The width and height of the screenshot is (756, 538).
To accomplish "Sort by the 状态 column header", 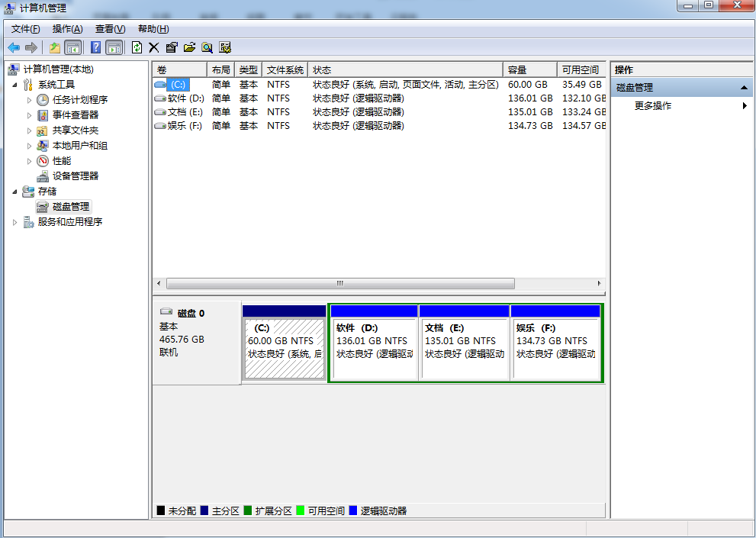I will point(406,70).
